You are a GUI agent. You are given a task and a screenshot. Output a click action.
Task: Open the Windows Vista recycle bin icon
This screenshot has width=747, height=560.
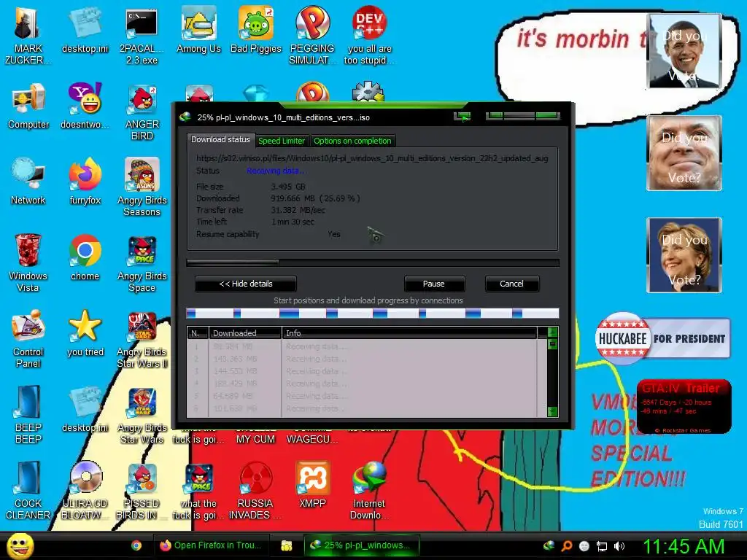tap(28, 263)
